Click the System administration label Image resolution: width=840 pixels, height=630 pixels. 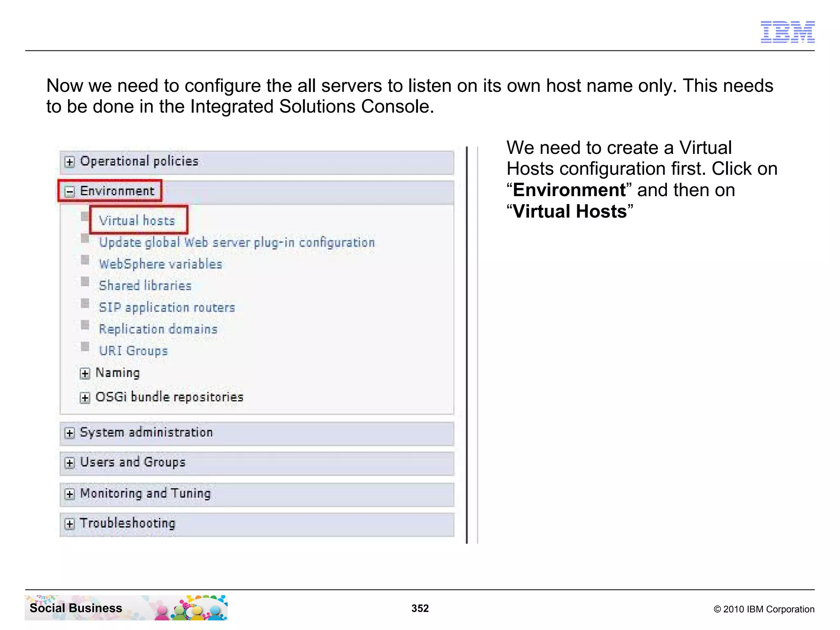(146, 432)
